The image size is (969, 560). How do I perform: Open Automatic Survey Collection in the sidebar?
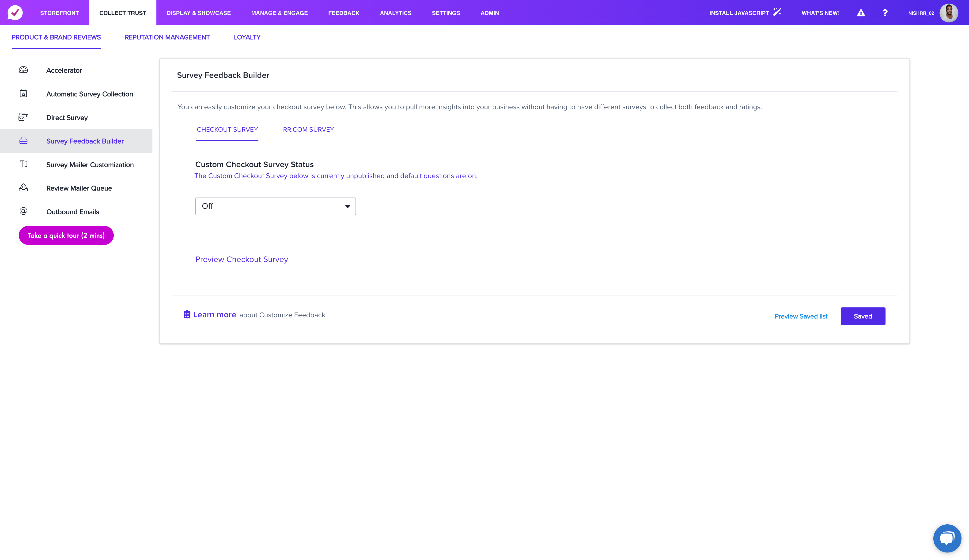tap(90, 94)
